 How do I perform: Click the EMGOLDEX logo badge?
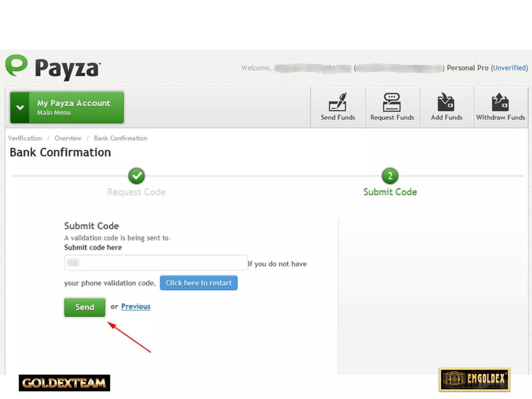tap(474, 380)
